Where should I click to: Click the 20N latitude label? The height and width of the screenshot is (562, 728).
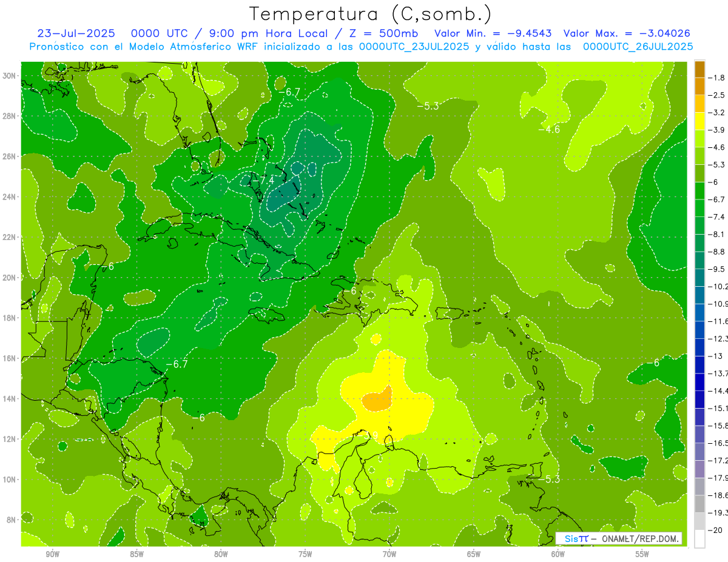point(10,277)
